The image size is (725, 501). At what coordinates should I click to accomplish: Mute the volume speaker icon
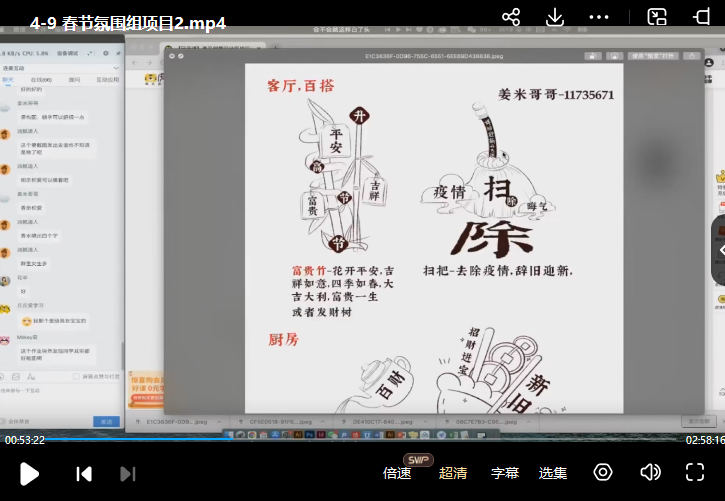tap(650, 472)
